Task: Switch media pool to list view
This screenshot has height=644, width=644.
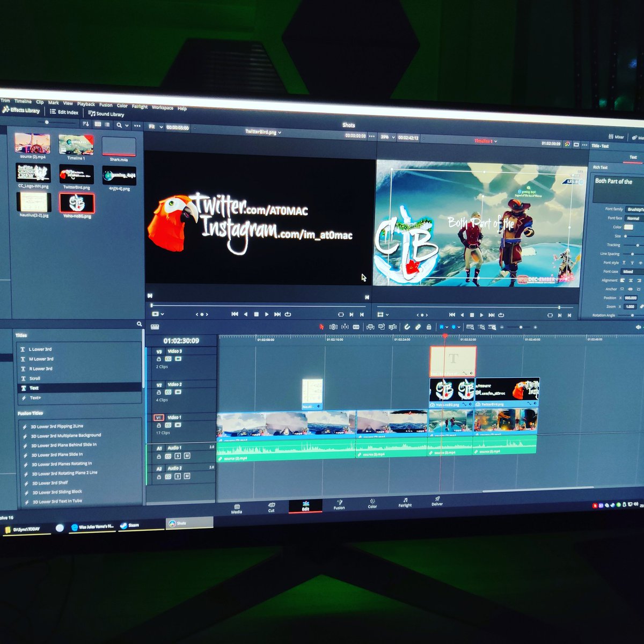Action: click(107, 125)
